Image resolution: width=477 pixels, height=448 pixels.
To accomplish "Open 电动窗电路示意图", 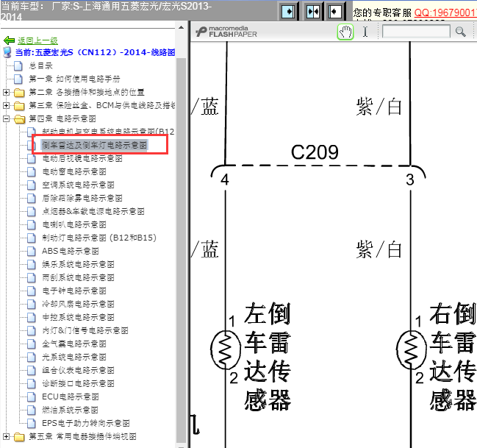I will [74, 171].
